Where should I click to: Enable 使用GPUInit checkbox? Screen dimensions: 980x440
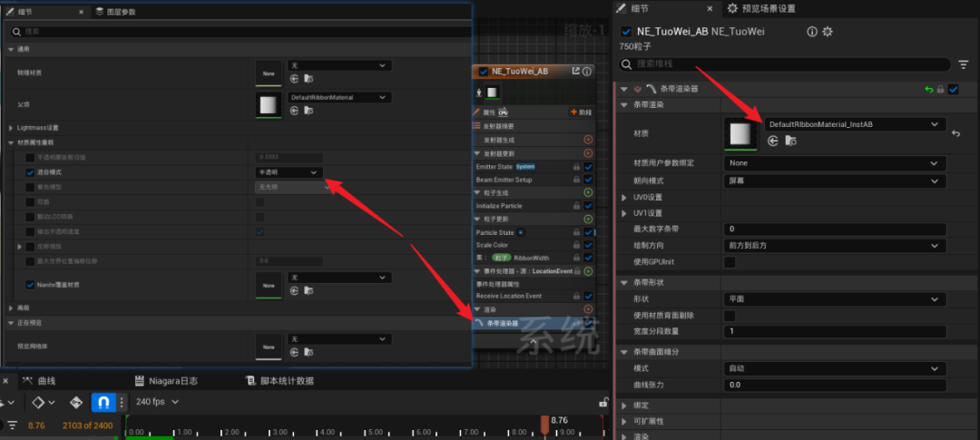[730, 262]
